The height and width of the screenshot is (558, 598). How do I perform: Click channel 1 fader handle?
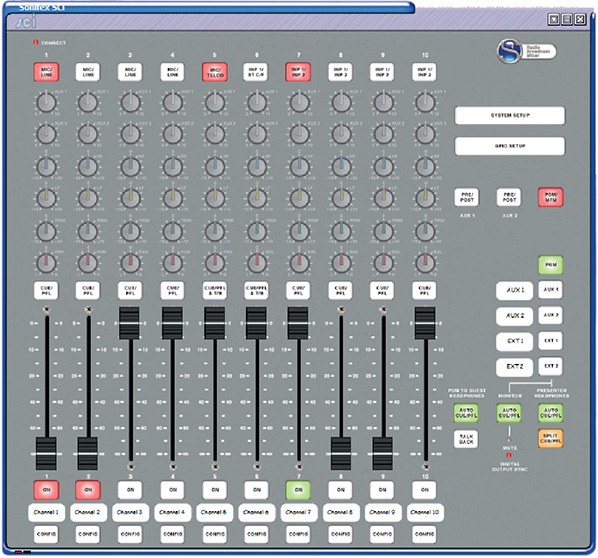click(x=46, y=453)
